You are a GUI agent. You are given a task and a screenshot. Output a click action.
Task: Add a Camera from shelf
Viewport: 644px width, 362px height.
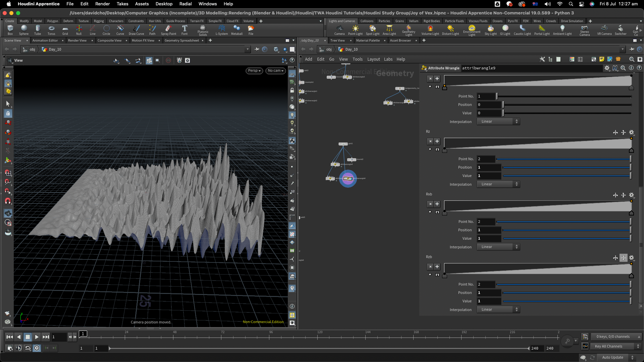pos(339,29)
